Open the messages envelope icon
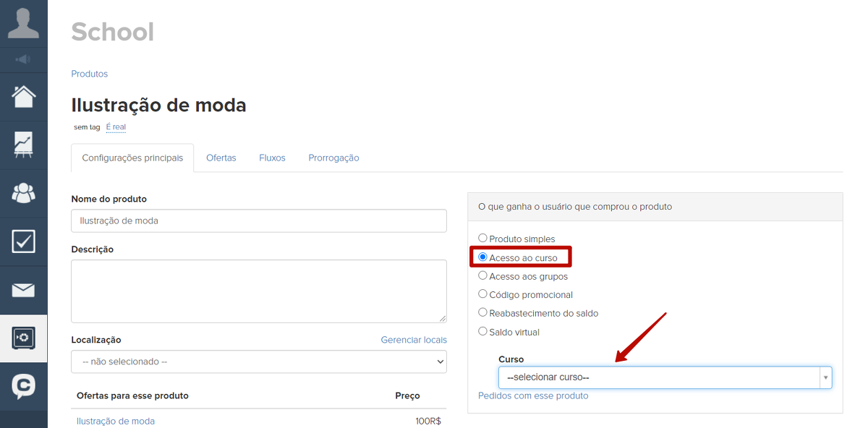This screenshot has width=868, height=428. tap(23, 290)
